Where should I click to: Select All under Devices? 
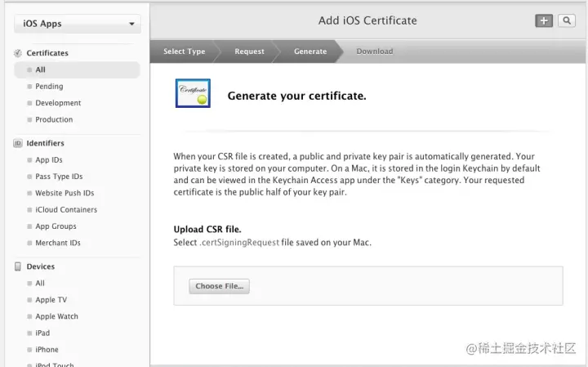[x=40, y=284]
